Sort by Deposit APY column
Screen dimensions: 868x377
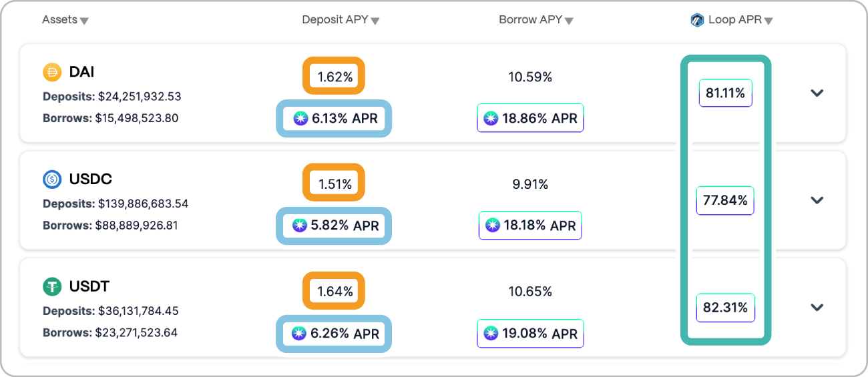341,20
